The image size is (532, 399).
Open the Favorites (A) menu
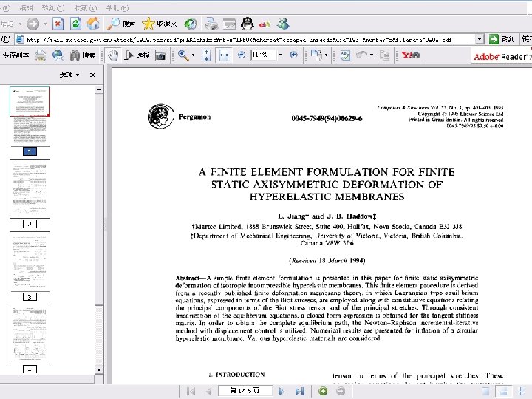coord(86,8)
